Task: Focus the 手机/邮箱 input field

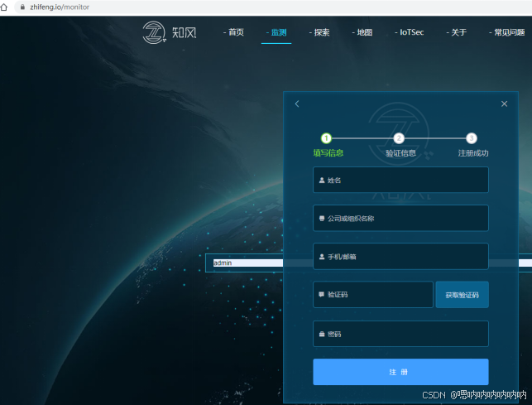Action: pyautogui.click(x=400, y=256)
